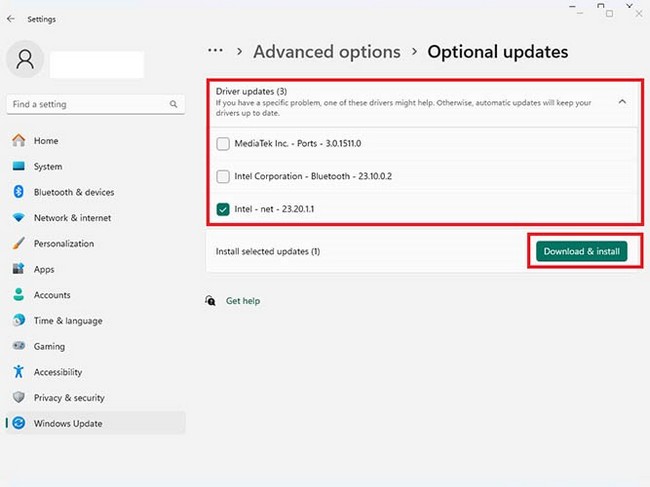650x487 pixels.
Task: Uncheck the Intel net 23.20.1.1 checkbox
Action: pyautogui.click(x=223, y=209)
